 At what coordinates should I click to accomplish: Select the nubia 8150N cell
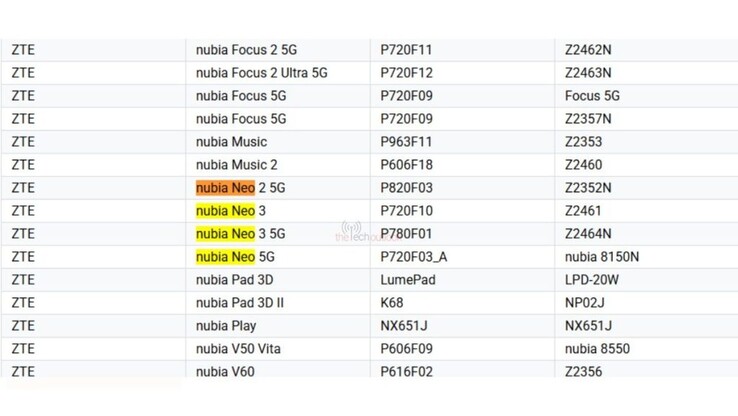(x=601, y=257)
